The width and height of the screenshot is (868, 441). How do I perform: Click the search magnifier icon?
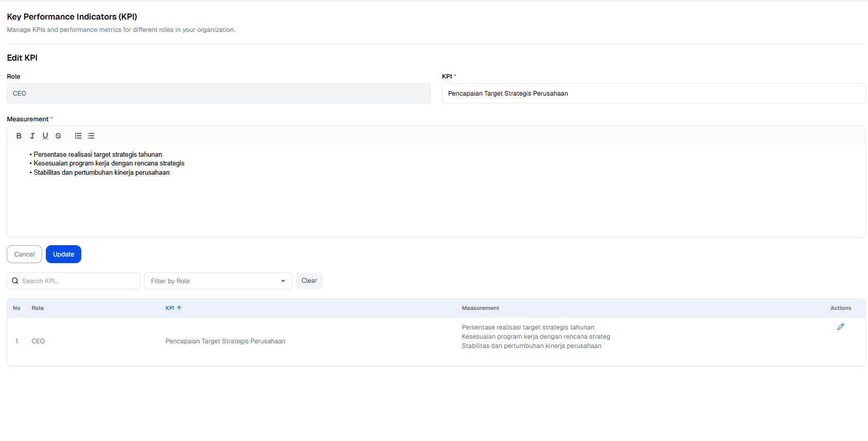click(15, 281)
